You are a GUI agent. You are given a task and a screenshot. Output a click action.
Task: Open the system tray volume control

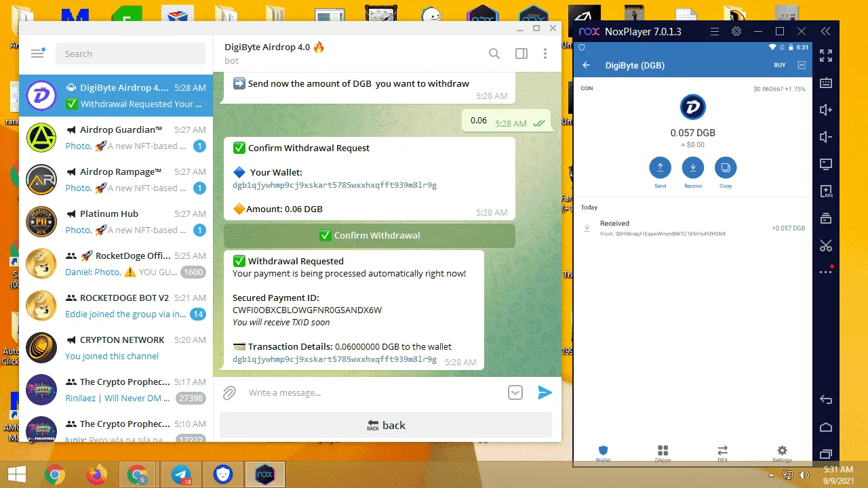click(804, 474)
